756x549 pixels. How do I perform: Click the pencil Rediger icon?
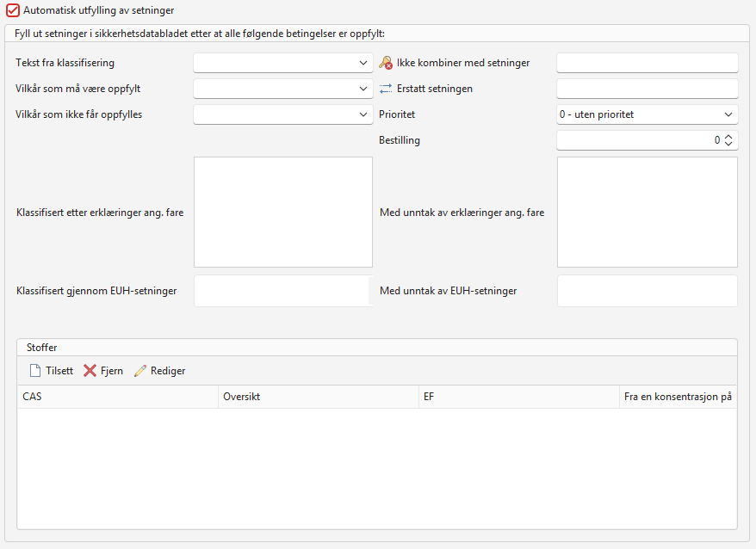coord(140,371)
